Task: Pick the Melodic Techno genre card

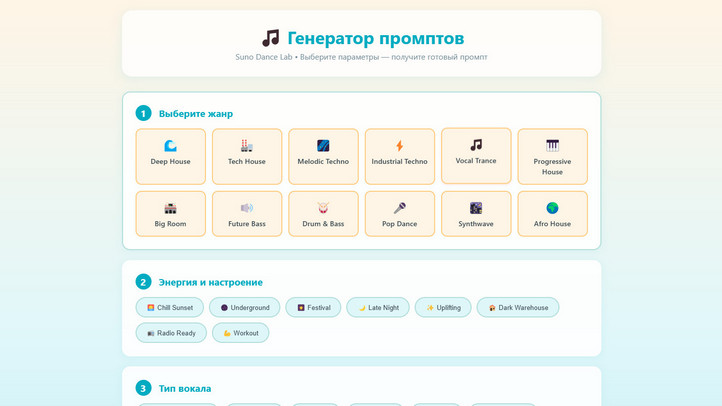Action: coord(323,157)
